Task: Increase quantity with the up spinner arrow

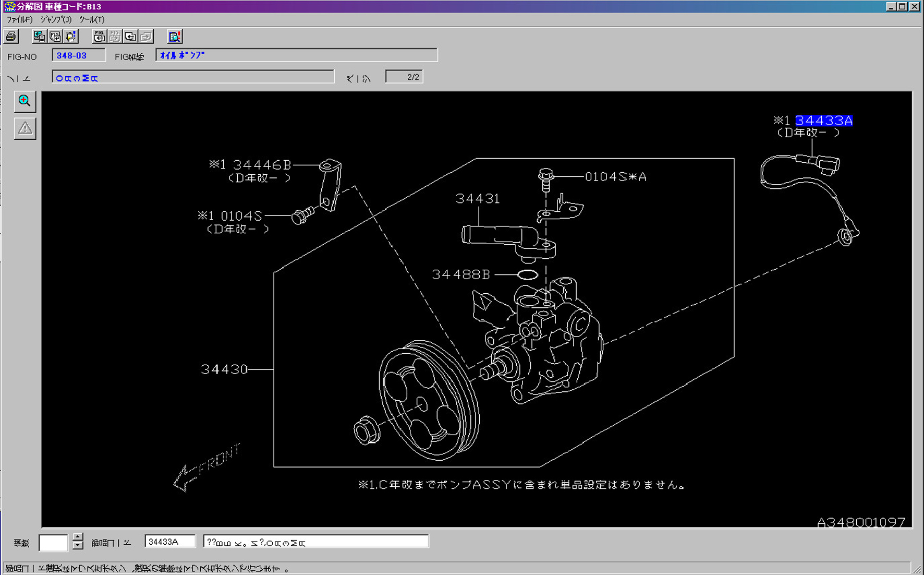Action: [x=78, y=537]
